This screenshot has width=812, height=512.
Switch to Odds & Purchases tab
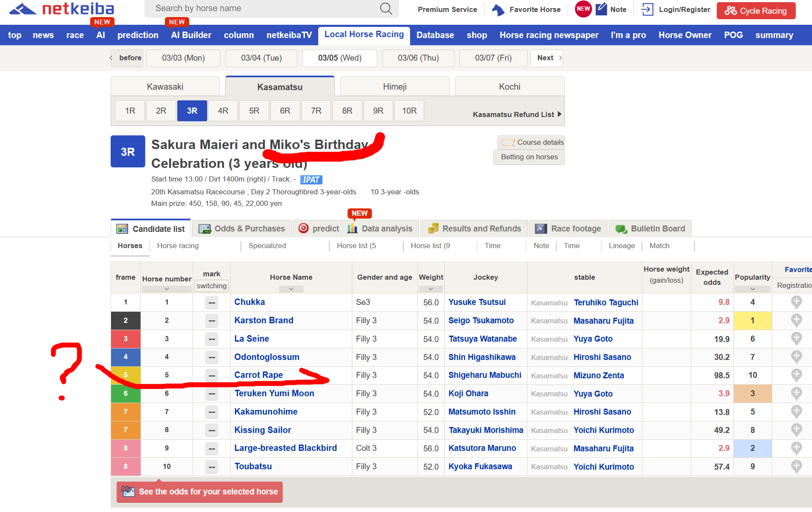coord(242,228)
